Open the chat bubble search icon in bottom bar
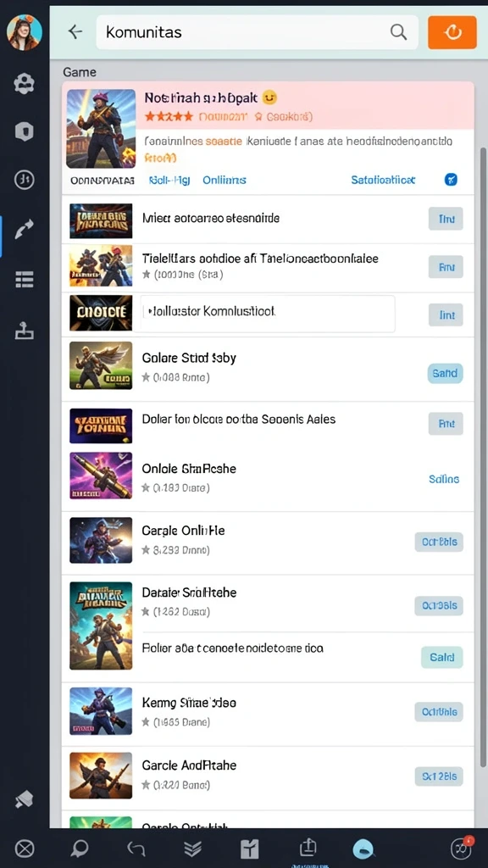Viewport: 488px width, 868px height. tap(80, 848)
